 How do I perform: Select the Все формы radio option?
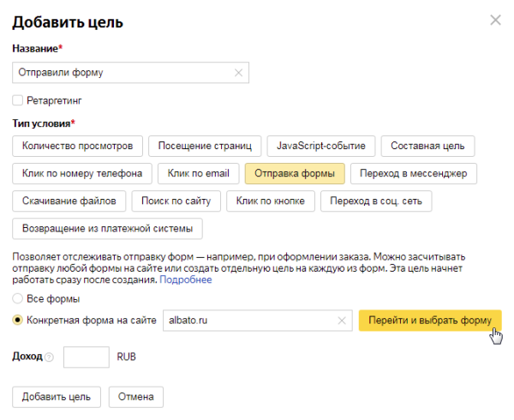(18, 298)
